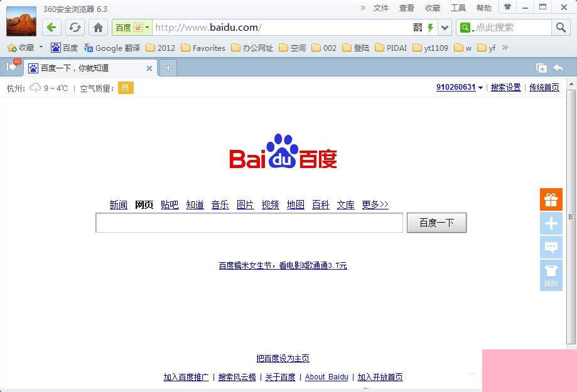Restore closed tab with undo arrow
This screenshot has height=392, width=577.
pyautogui.click(x=558, y=68)
